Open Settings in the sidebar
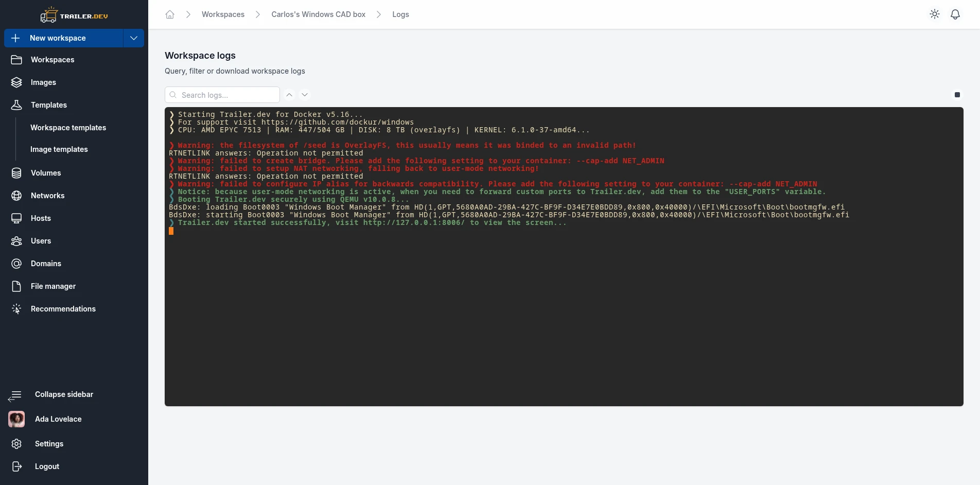The height and width of the screenshot is (485, 980). tap(74, 444)
